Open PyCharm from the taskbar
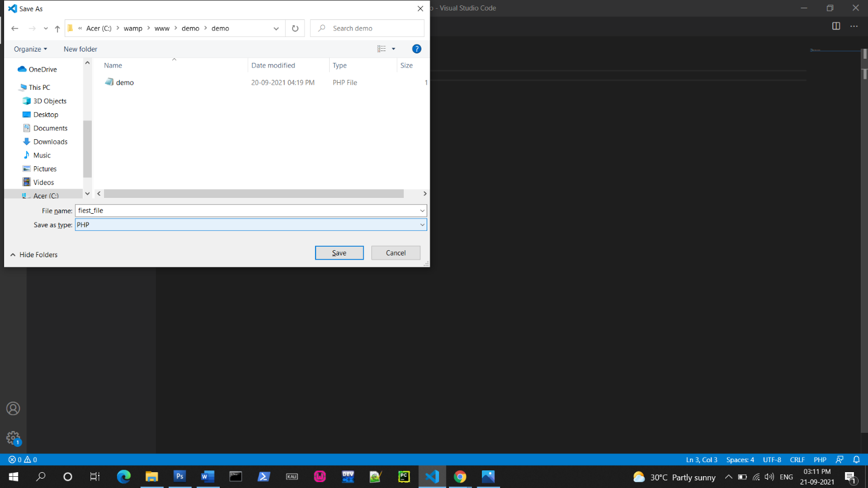Viewport: 868px width, 488px height. (403, 476)
